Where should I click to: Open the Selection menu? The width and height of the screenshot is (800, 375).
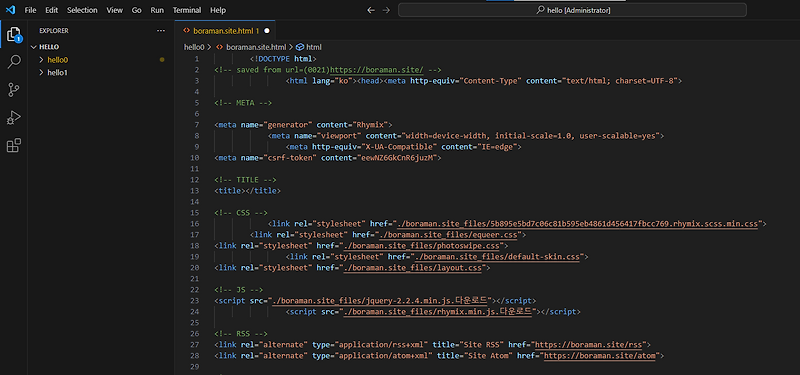(x=82, y=10)
